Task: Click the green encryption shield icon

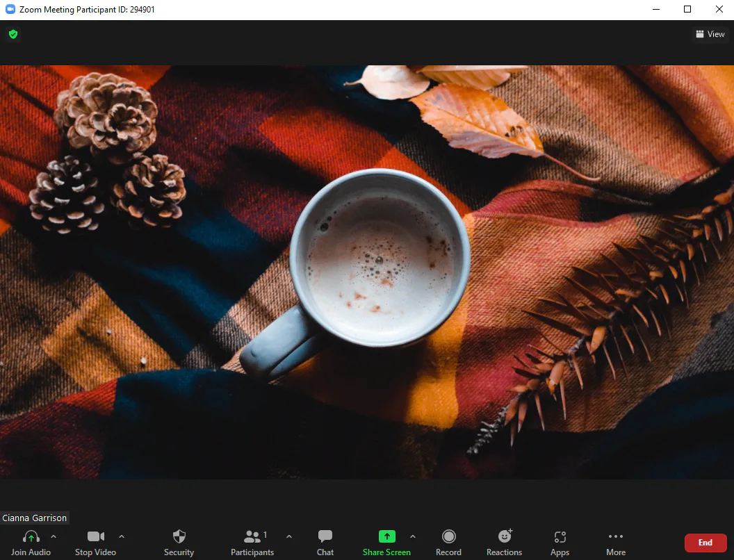Action: tap(13, 34)
